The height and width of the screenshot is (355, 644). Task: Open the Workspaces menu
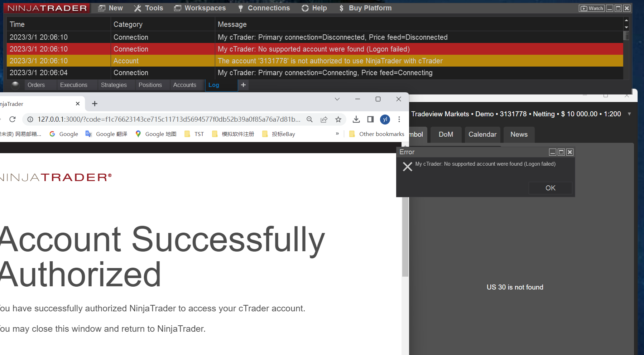tap(200, 8)
